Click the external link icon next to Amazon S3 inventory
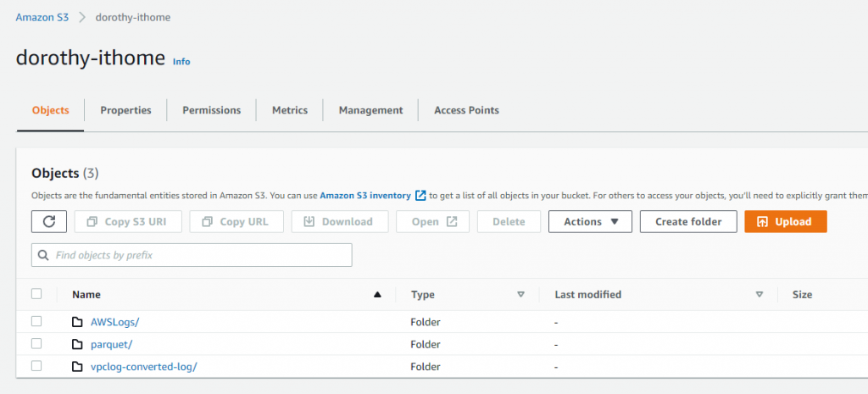 pos(420,196)
